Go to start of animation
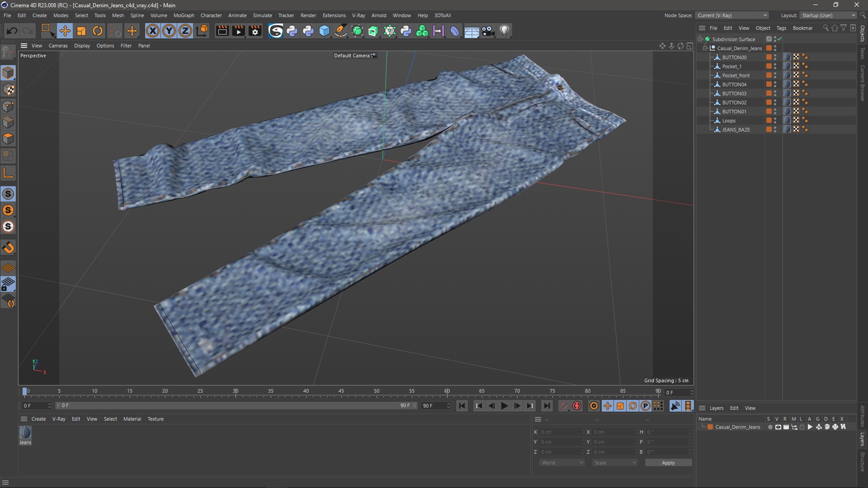Screen dimensions: 868x488 [462, 406]
